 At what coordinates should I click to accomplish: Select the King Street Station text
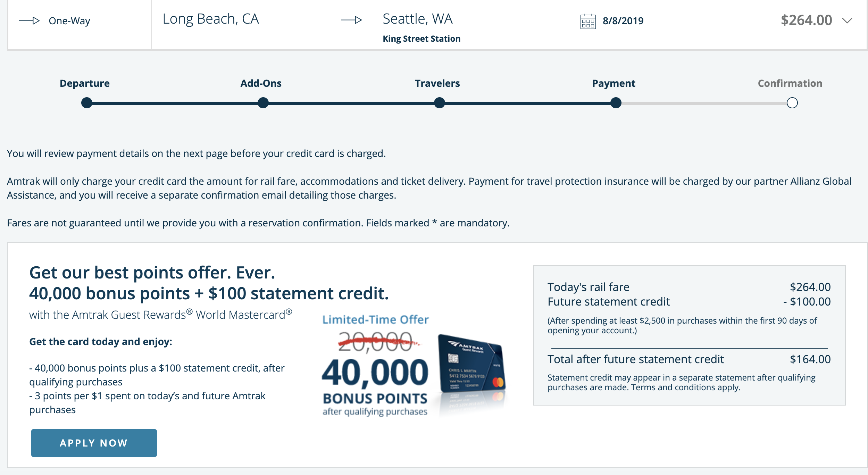click(421, 39)
